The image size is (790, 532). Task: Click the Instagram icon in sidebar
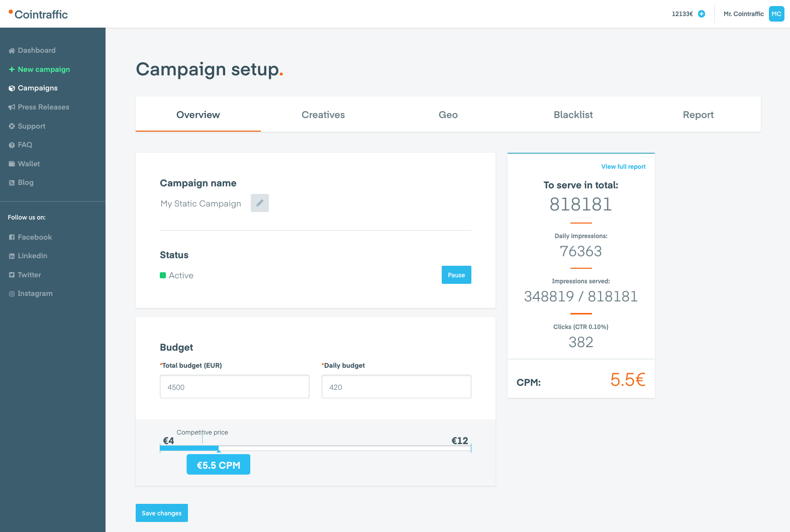12,294
